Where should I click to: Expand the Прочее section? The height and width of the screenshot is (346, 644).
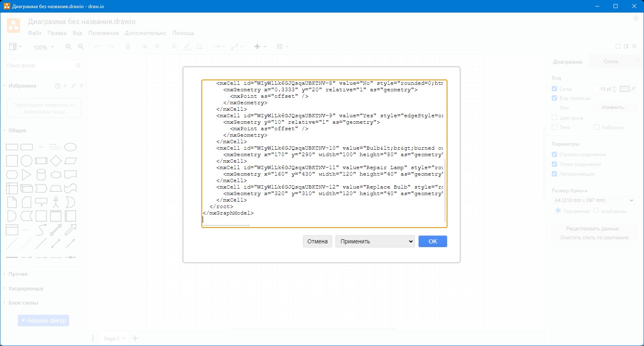coord(18,274)
